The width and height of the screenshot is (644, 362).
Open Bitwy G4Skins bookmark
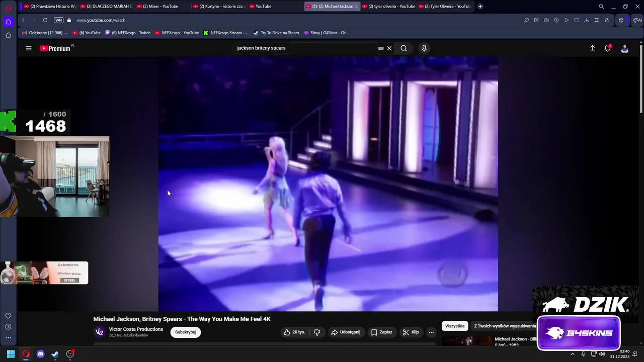click(326, 33)
